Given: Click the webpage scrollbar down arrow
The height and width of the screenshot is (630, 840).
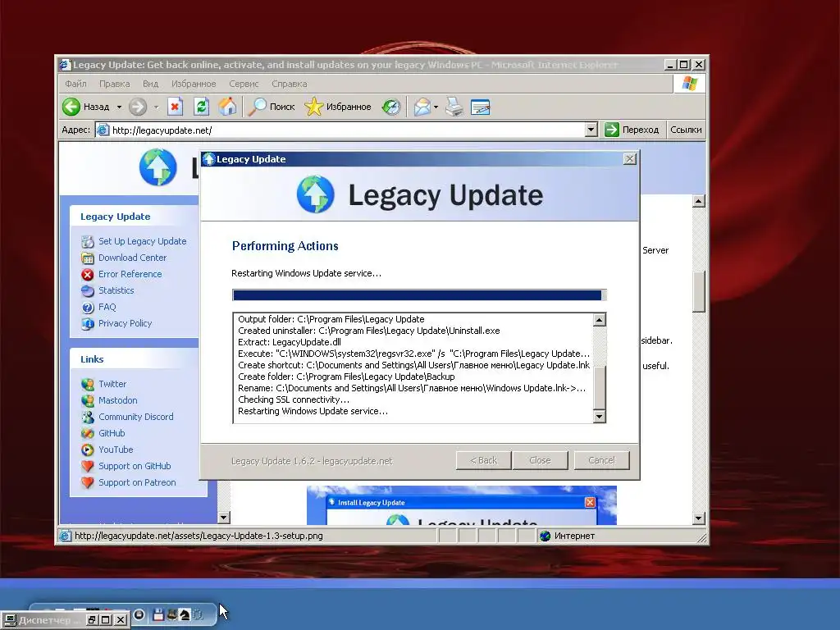Looking at the screenshot, I should [x=699, y=518].
